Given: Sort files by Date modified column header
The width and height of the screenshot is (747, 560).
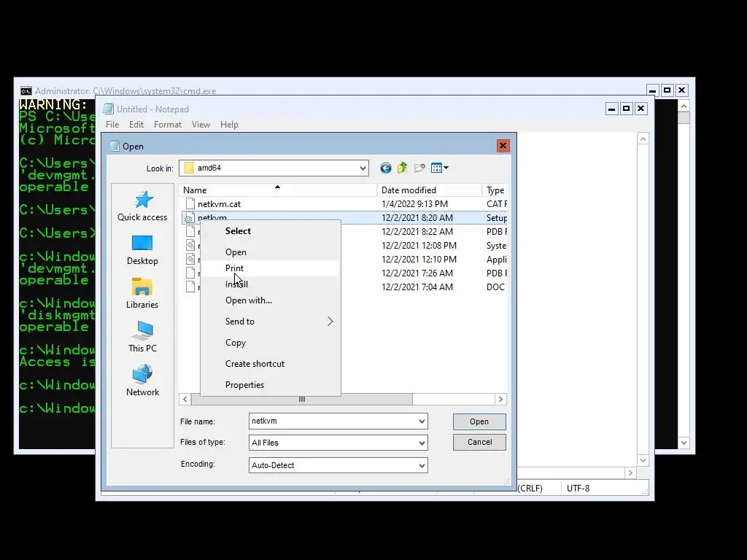Looking at the screenshot, I should click(430, 190).
